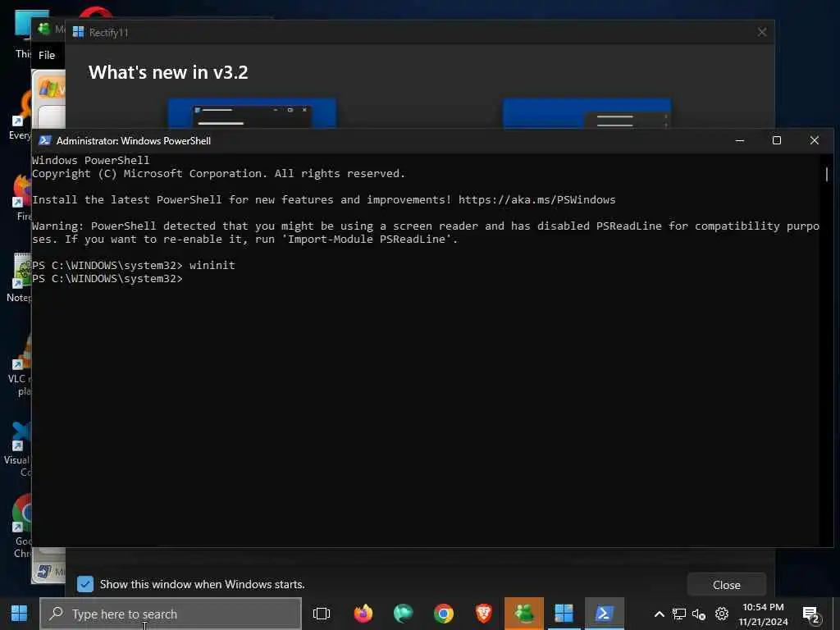
Task: Open the volume tray icon
Action: (699, 614)
